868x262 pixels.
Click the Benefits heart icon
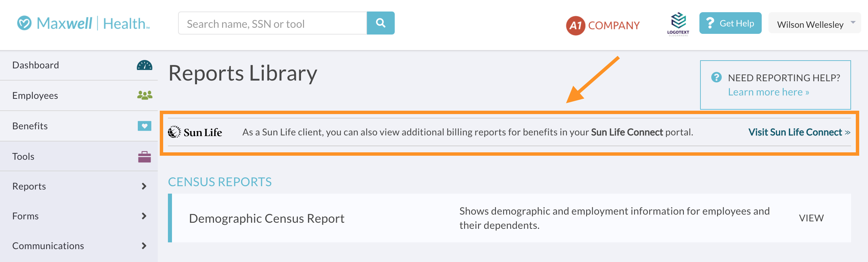145,126
